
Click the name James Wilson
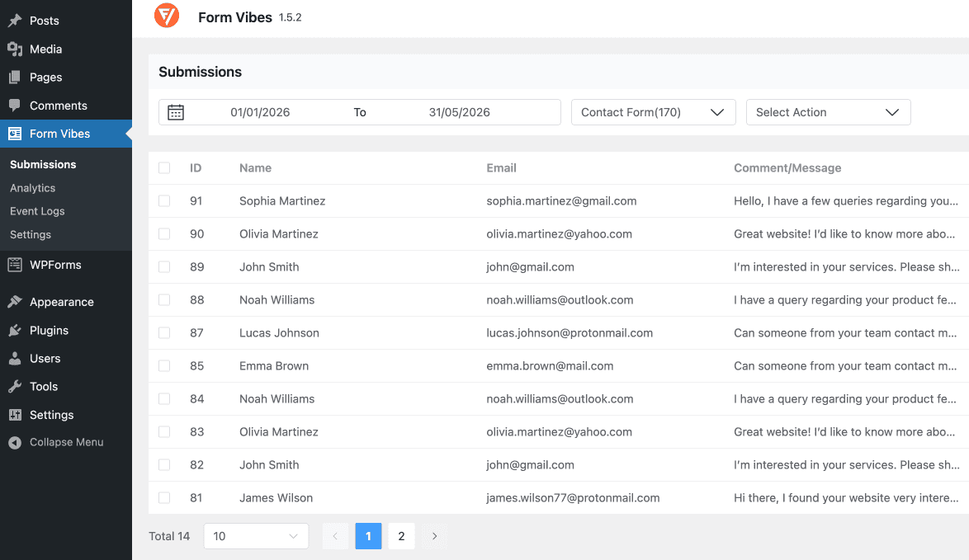[x=277, y=497]
